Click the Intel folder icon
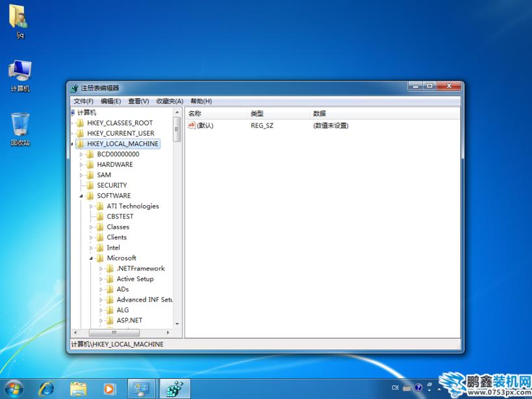The width and height of the screenshot is (532, 399). pos(100,248)
